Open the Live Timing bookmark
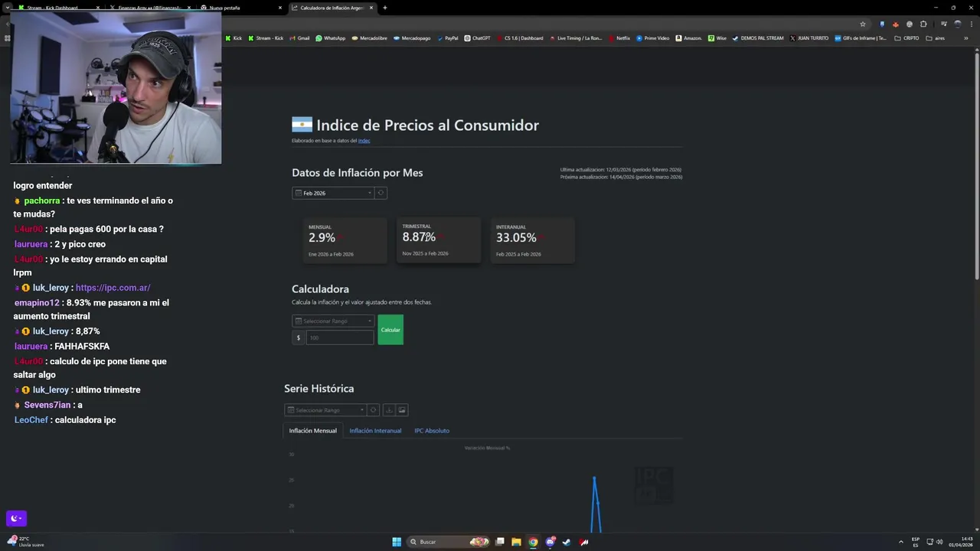 tap(576, 38)
